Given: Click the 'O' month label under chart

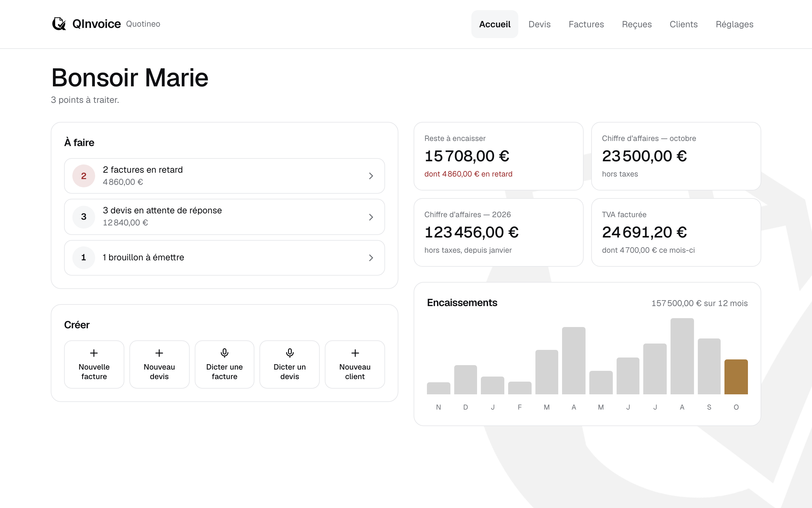Looking at the screenshot, I should (x=736, y=407).
